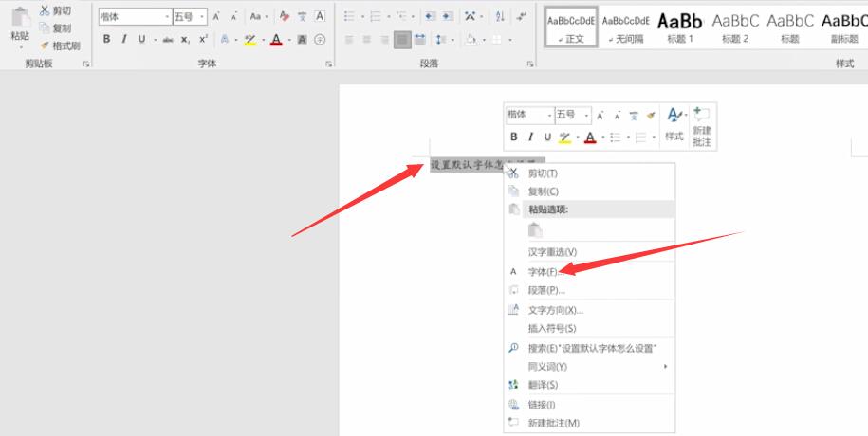This screenshot has height=436, width=868.
Task: Click the ribbon numbered list icon
Action: pyautogui.click(x=376, y=17)
